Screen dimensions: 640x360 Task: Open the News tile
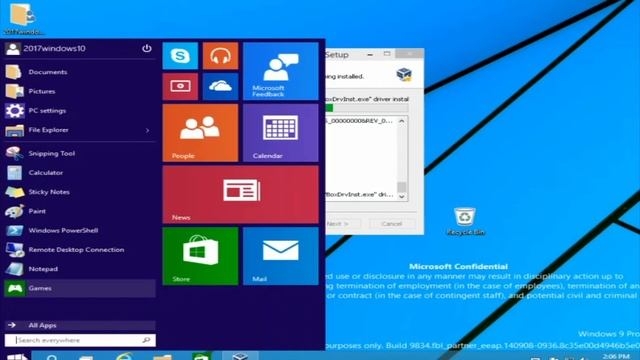click(x=240, y=194)
